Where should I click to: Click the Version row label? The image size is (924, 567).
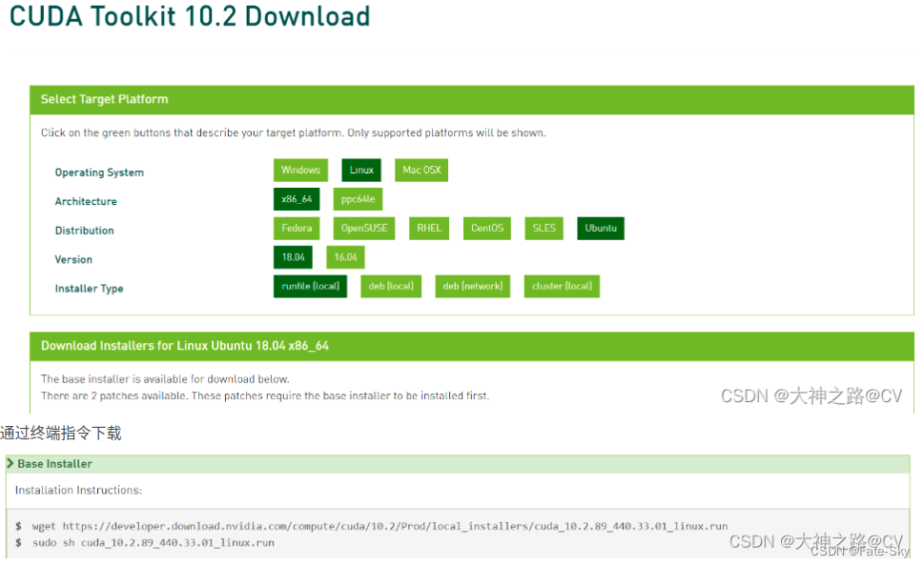tap(73, 259)
